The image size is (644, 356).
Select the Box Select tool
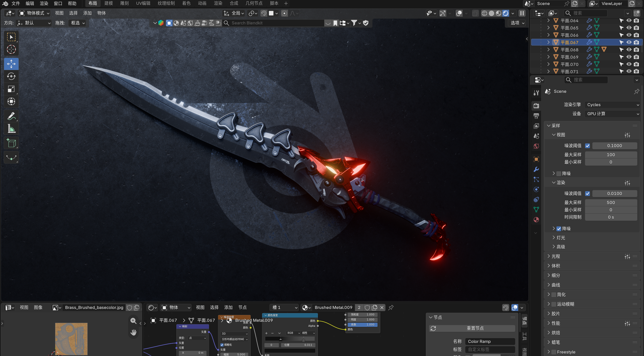11,37
